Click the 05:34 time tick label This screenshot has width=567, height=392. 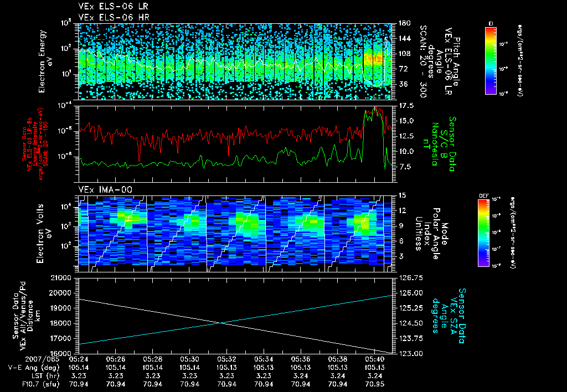click(264, 359)
